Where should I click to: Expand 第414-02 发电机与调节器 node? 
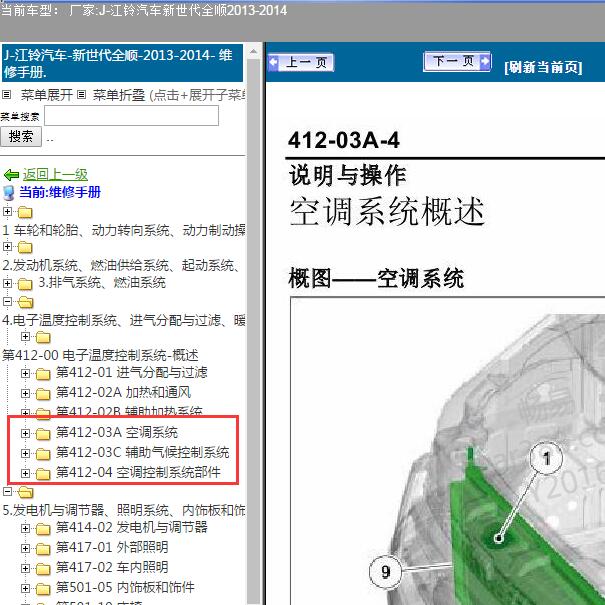(25, 528)
